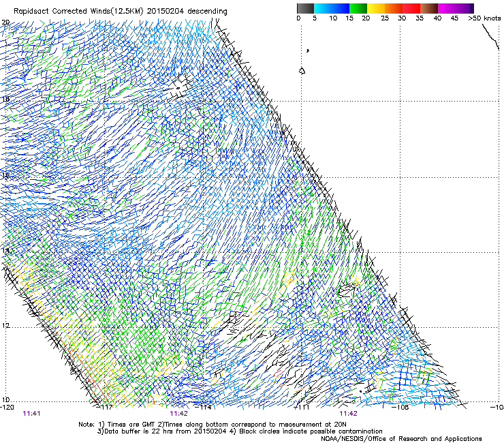The image size is (504, 443).
Task: Select the brown 35–40 knots legend color
Action: (429, 8)
